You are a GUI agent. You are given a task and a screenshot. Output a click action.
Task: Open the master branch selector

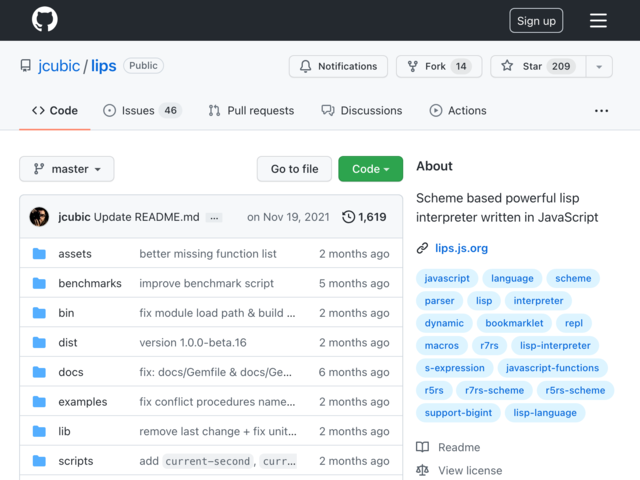67,169
